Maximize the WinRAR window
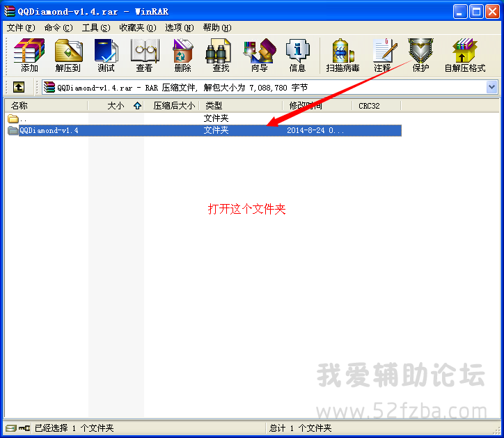 click(x=476, y=12)
